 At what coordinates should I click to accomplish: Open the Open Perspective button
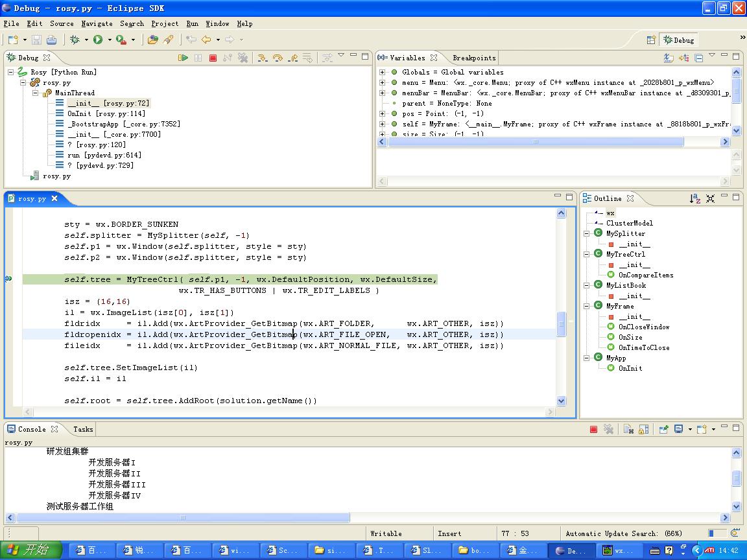[651, 40]
